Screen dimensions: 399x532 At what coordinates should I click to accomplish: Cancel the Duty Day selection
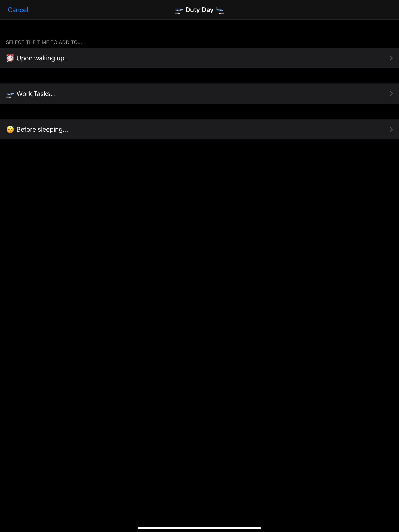18,10
